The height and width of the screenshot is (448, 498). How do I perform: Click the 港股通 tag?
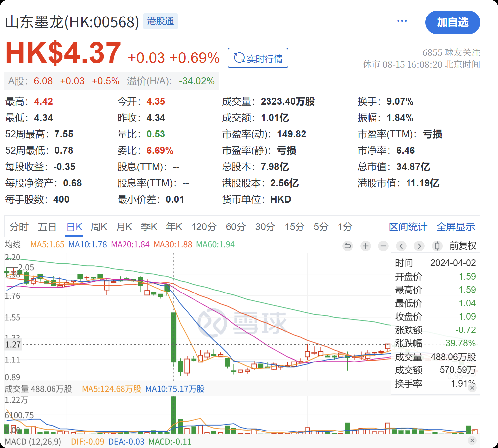160,21
